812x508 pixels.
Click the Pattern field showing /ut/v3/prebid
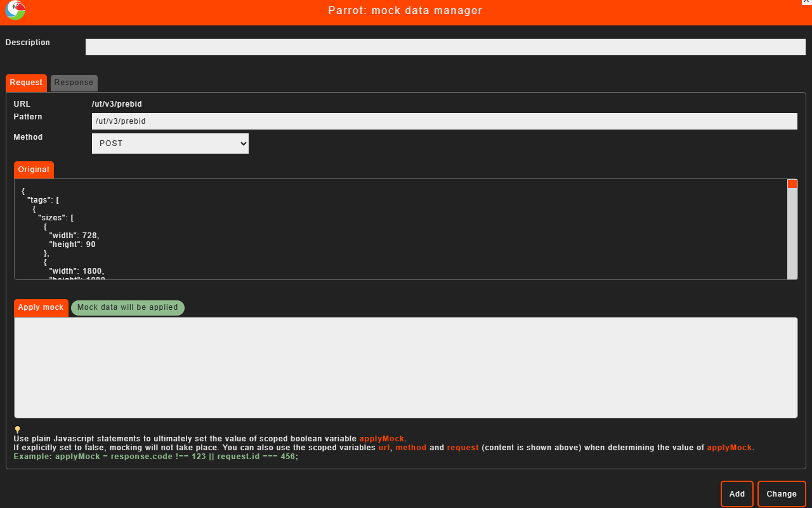445,121
